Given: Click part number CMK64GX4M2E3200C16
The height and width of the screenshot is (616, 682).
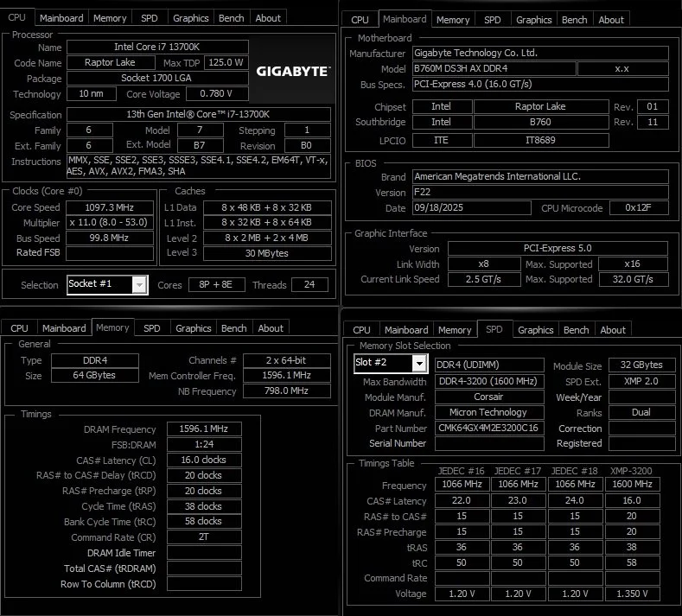Looking at the screenshot, I should tap(489, 429).
